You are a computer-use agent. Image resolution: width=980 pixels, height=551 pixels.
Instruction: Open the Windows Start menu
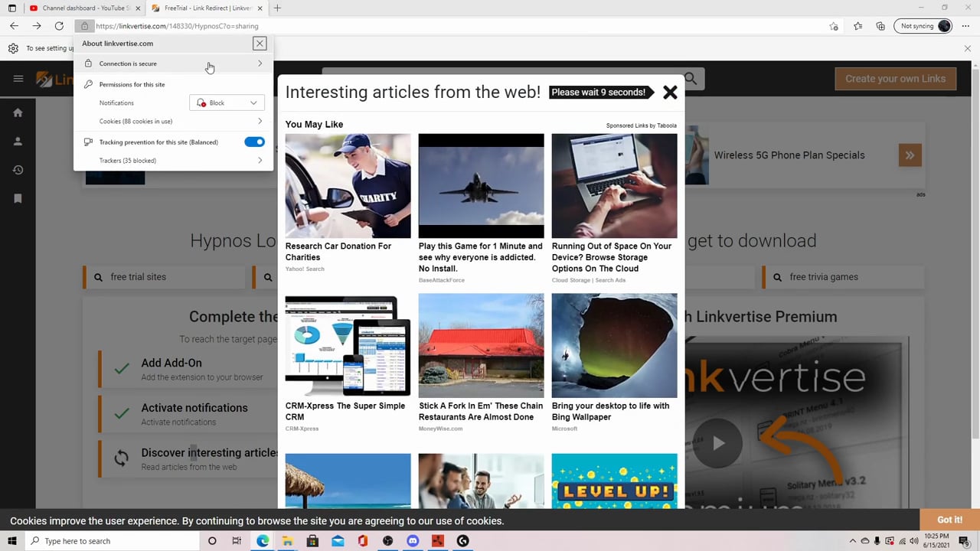12,541
